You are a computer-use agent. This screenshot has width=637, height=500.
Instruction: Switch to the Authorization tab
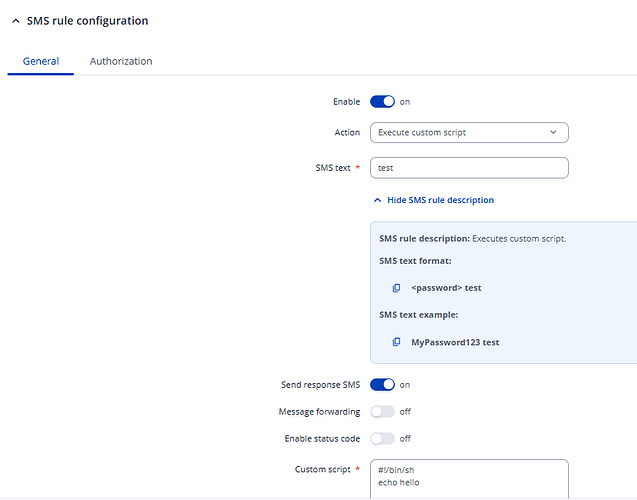tap(121, 61)
